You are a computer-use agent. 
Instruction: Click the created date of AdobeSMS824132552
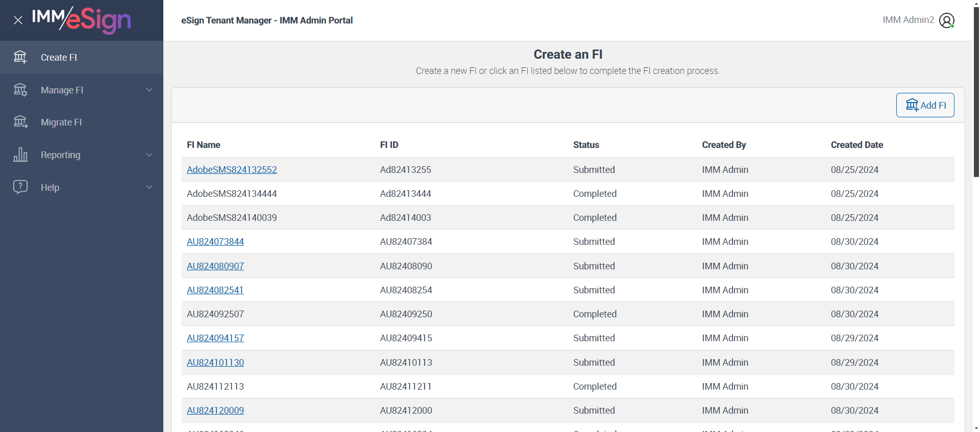pos(855,169)
